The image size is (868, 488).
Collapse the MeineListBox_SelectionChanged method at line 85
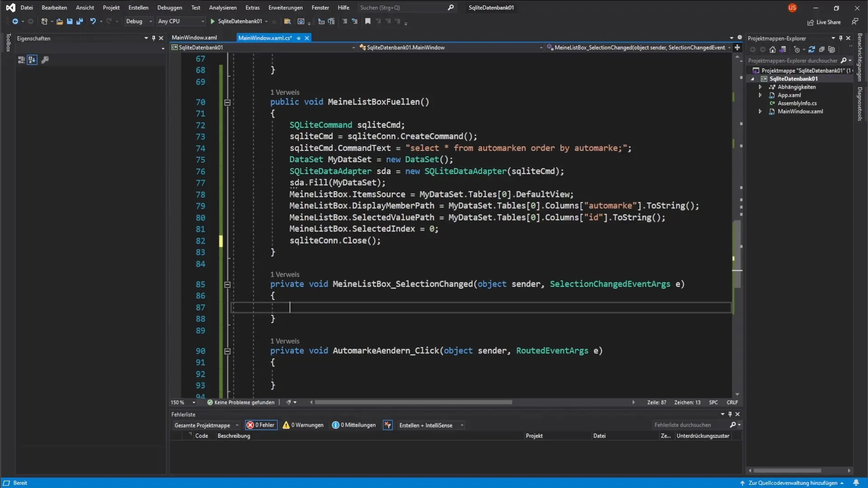(x=227, y=285)
